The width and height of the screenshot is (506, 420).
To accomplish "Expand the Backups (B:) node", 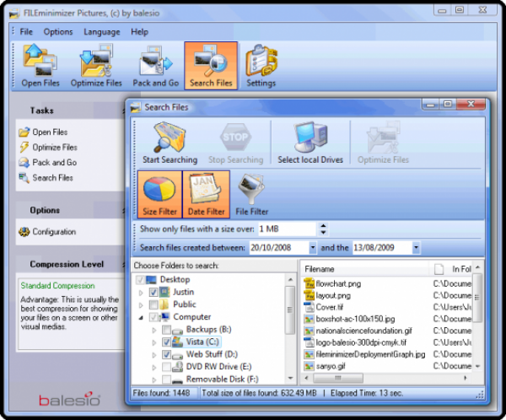I will tap(154, 330).
